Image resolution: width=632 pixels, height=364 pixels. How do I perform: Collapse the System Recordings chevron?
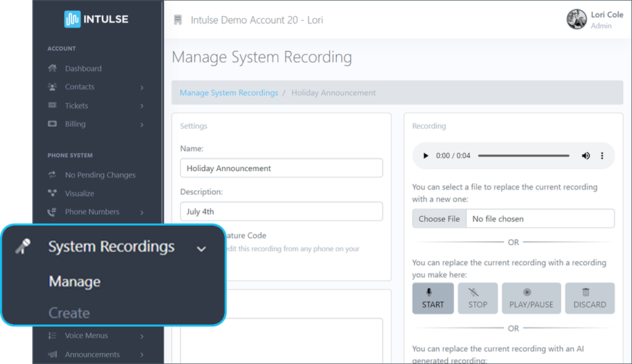[201, 248]
